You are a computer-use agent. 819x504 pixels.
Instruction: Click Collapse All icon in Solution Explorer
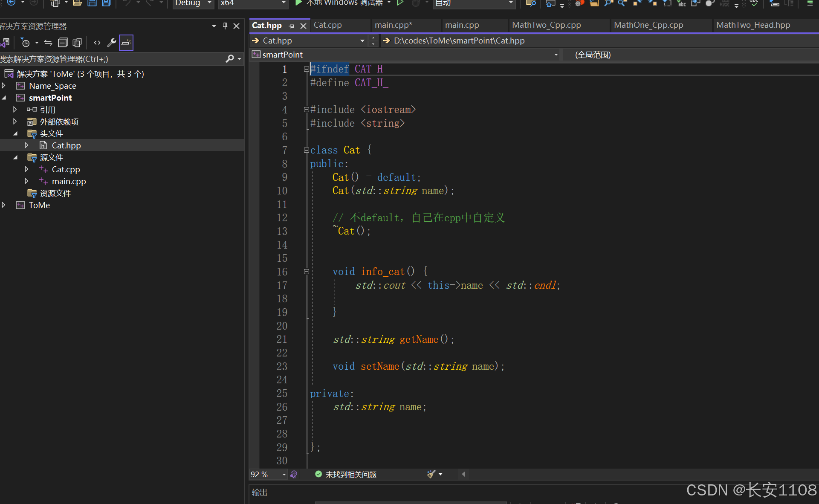click(x=63, y=43)
